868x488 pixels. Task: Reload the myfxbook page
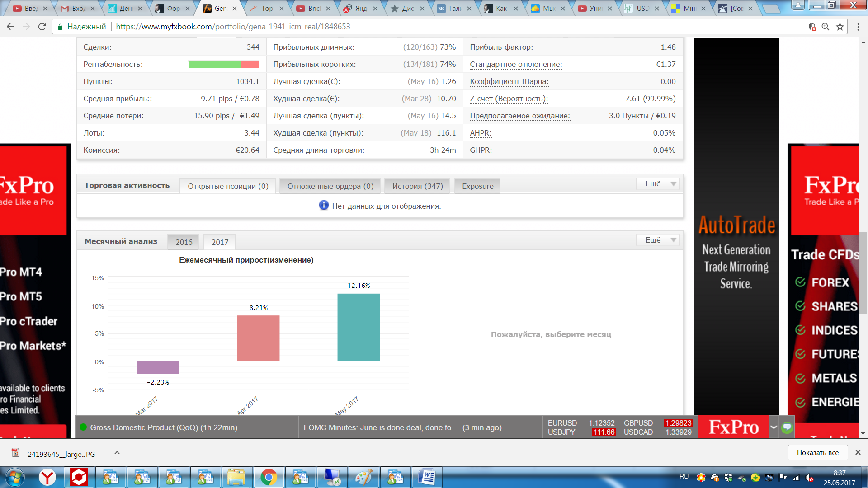pos(42,27)
